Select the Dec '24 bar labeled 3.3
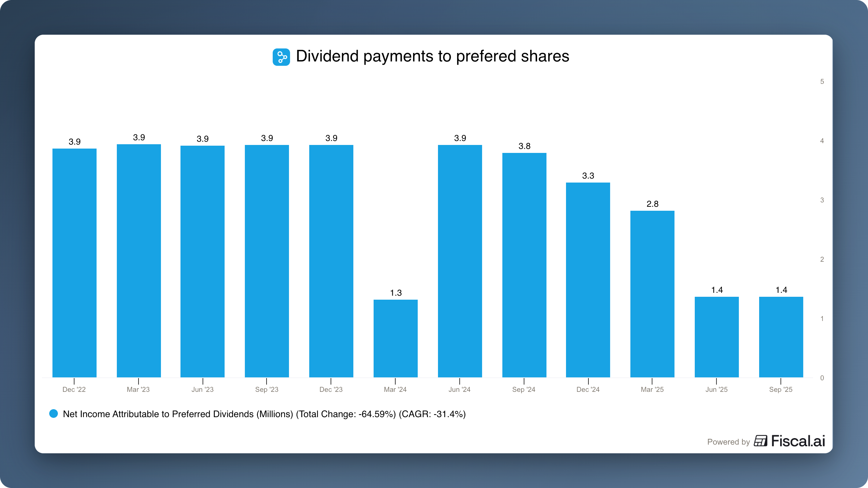The height and width of the screenshot is (488, 868). (x=588, y=280)
